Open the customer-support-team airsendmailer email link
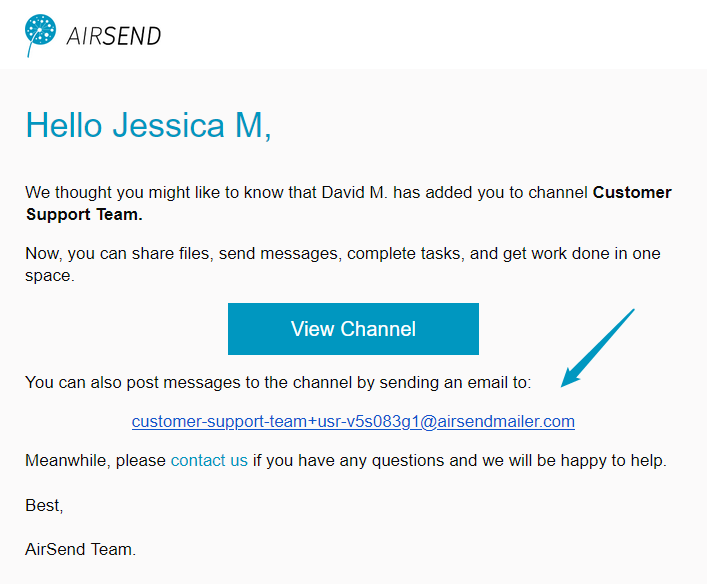Screen dimensions: 707x584 (353, 421)
